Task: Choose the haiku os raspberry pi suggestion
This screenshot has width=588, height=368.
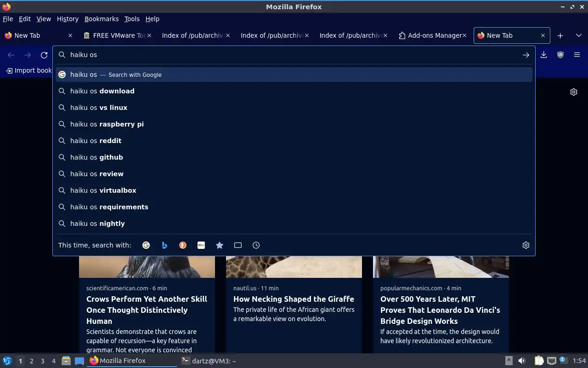Action: pos(294,124)
